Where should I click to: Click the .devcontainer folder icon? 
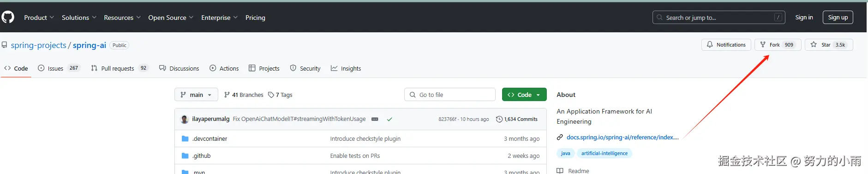[185, 138]
